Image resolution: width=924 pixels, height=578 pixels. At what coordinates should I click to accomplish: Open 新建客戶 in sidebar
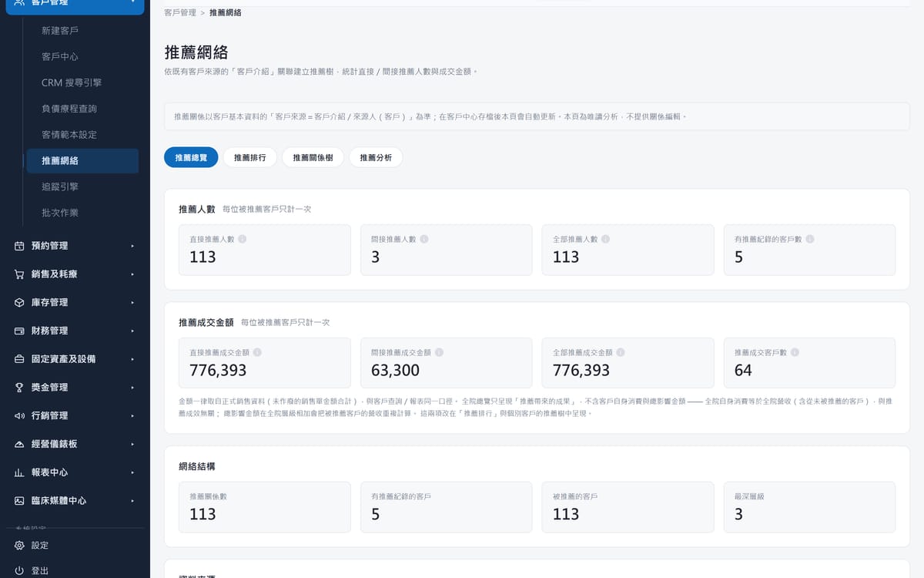click(x=81, y=31)
